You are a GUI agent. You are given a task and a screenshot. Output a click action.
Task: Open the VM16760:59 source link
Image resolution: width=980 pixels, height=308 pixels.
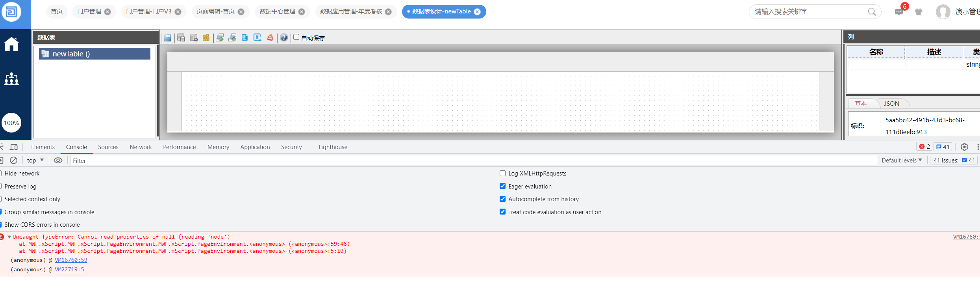click(71, 260)
